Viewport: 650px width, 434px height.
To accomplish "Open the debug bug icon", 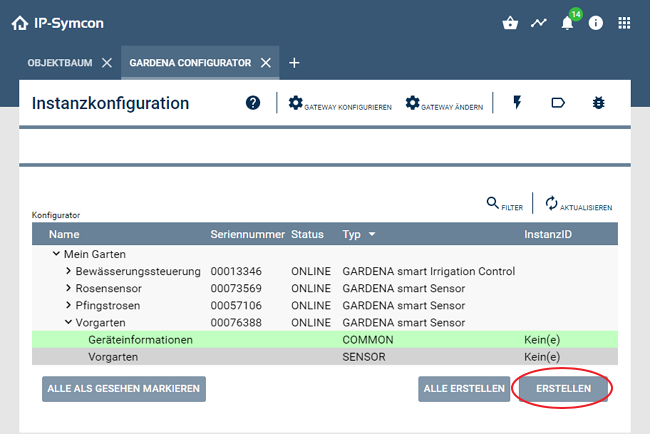I will (598, 103).
